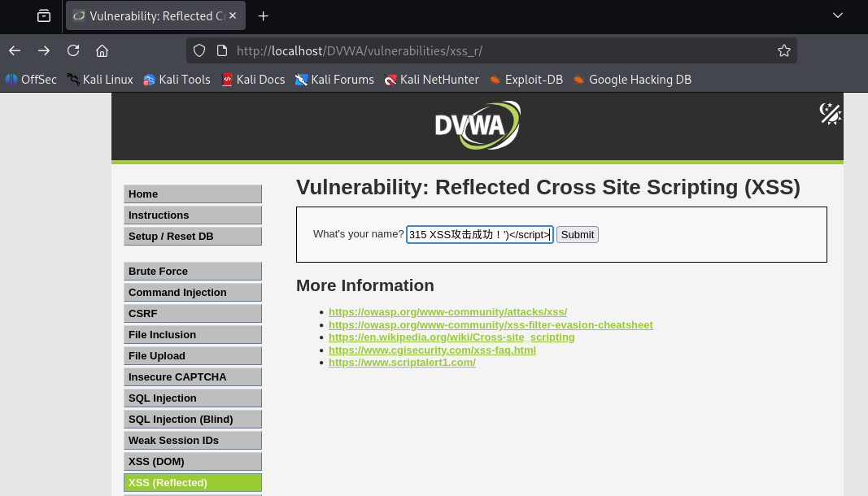
Task: Open the Kali Linux bookmark
Action: pyautogui.click(x=100, y=80)
